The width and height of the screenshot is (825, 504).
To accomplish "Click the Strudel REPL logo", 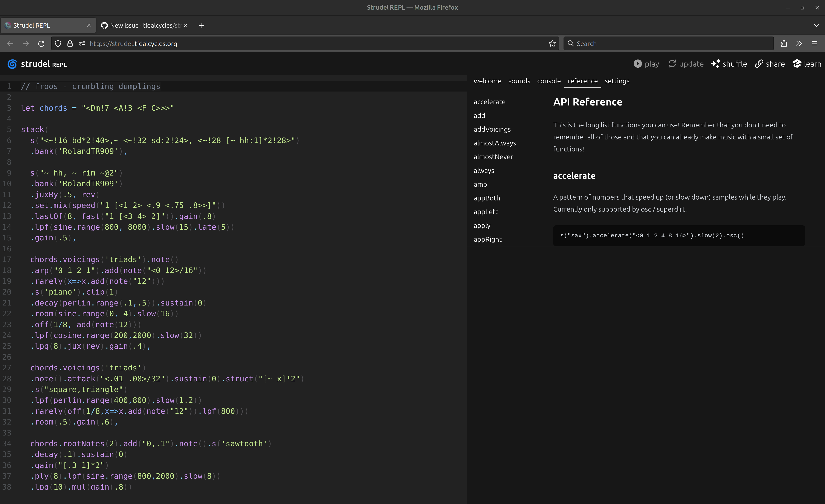I will click(12, 64).
